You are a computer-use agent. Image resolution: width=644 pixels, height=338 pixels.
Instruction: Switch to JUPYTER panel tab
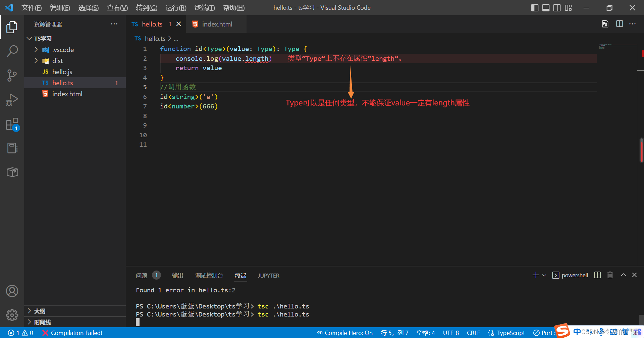pyautogui.click(x=268, y=276)
